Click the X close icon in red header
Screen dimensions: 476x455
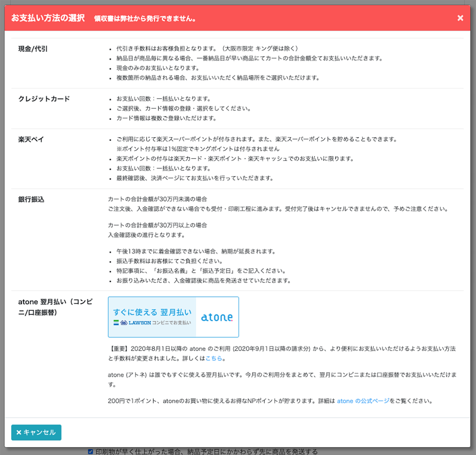460,18
